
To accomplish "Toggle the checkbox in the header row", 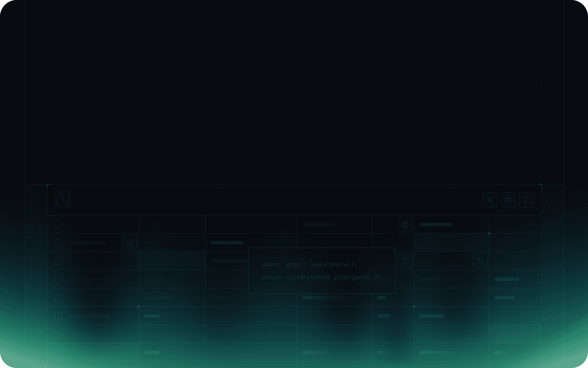I will (58, 224).
